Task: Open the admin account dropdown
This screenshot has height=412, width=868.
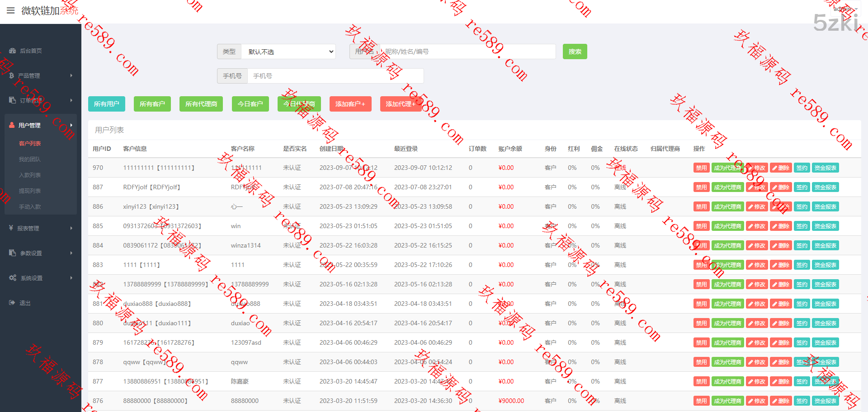Action: [845, 9]
